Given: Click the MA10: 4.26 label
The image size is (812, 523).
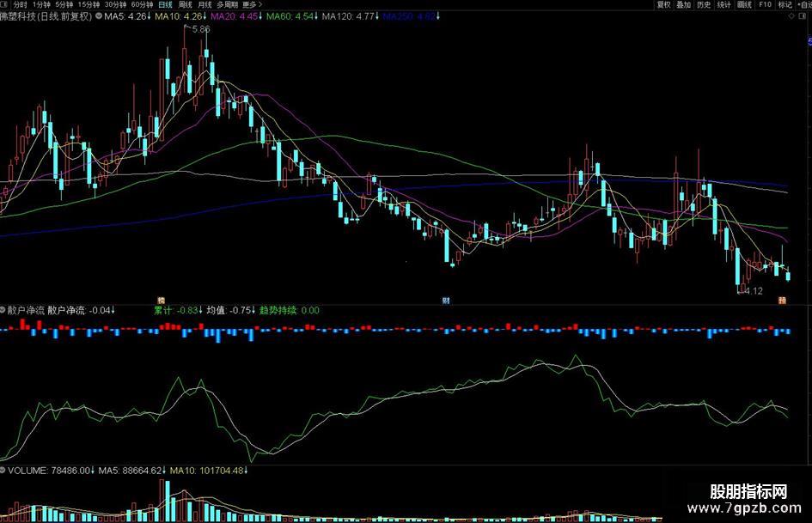Looking at the screenshot, I should point(180,16).
